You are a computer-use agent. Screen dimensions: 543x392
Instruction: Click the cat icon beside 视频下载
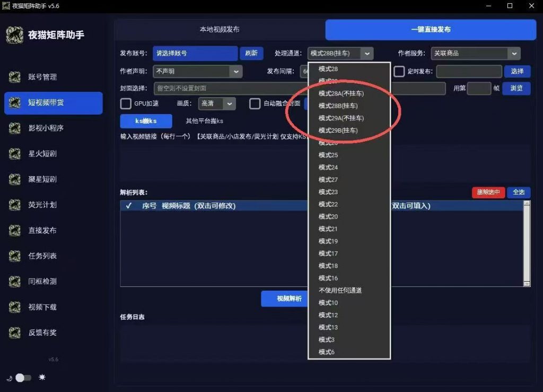pyautogui.click(x=14, y=307)
